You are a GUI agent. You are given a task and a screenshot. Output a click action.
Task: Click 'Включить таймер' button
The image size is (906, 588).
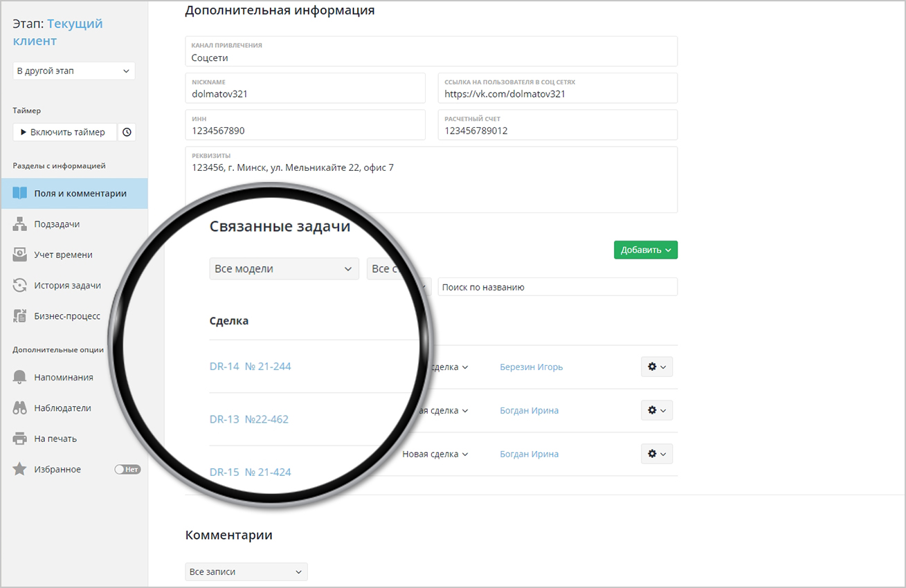(x=64, y=132)
